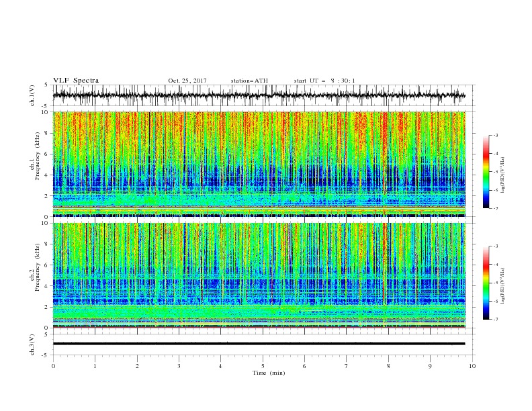Click time axis tick label "9"
532x411 pixels.
tap(430, 366)
